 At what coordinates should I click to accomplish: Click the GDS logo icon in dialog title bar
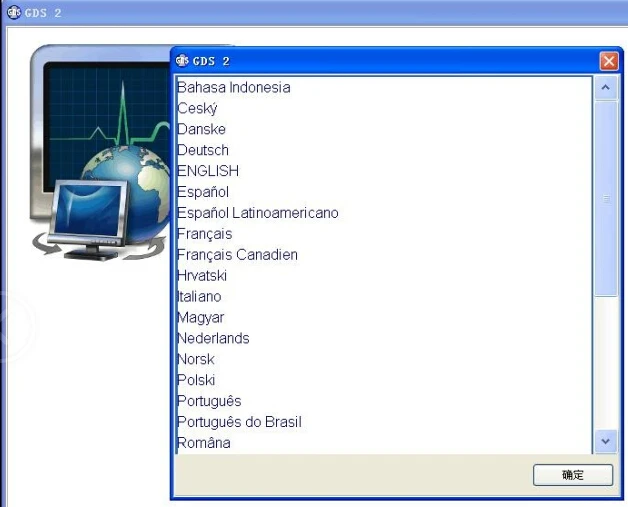pyautogui.click(x=182, y=61)
